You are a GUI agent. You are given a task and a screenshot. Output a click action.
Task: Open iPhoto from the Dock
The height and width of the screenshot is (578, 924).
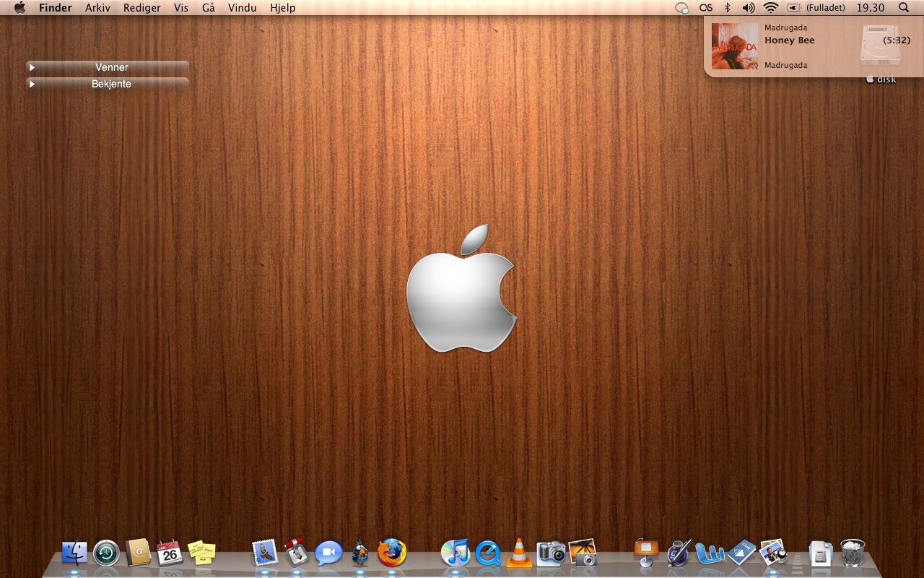coord(583,553)
